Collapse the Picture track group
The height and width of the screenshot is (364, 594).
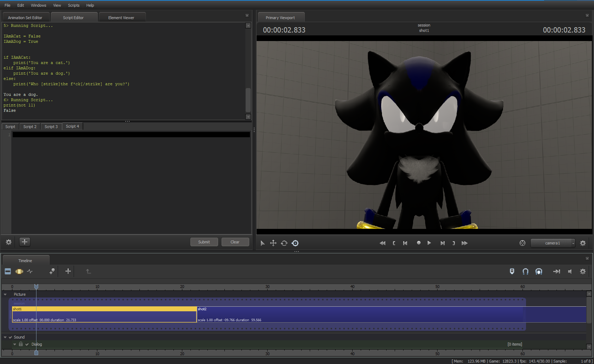pyautogui.click(x=5, y=294)
